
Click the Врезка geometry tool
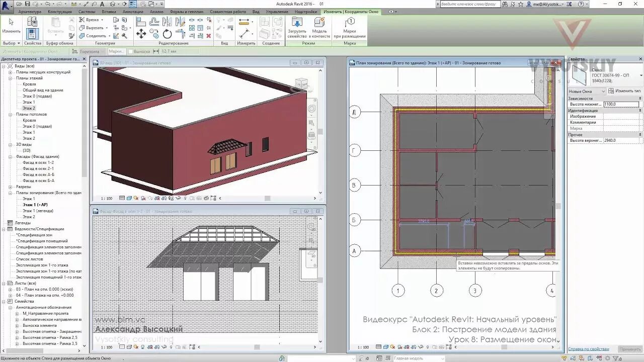tap(91, 20)
